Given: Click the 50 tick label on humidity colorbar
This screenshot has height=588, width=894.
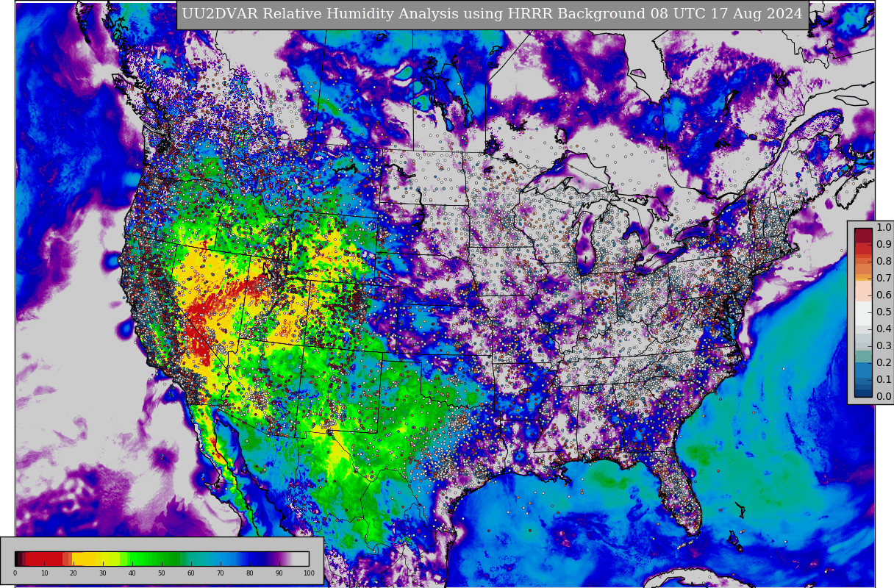Looking at the screenshot, I should (162, 573).
